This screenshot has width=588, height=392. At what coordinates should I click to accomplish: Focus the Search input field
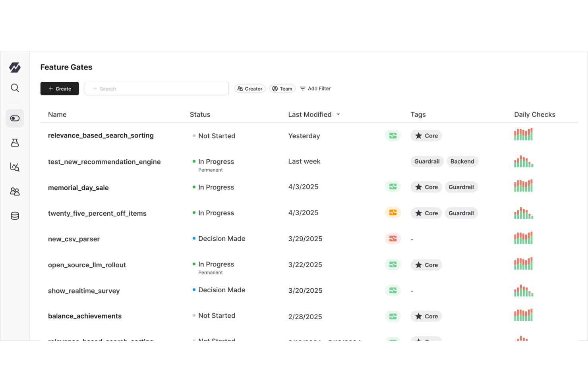[x=157, y=89]
